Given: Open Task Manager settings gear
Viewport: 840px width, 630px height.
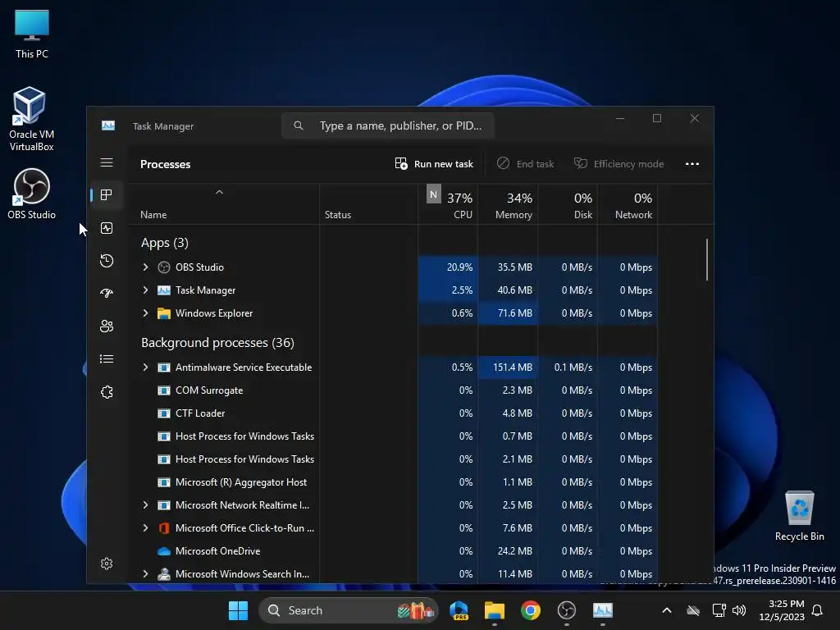Looking at the screenshot, I should (107, 564).
